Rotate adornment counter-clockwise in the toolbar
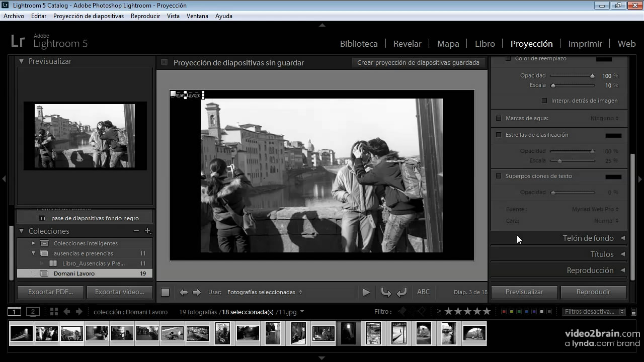Screen dimensions: 644x362 (386, 292)
